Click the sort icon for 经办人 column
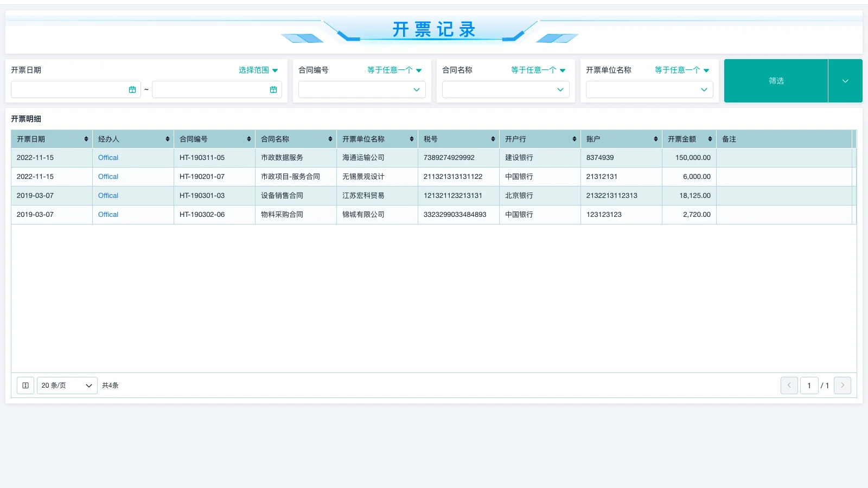The width and height of the screenshot is (868, 488). point(168,139)
